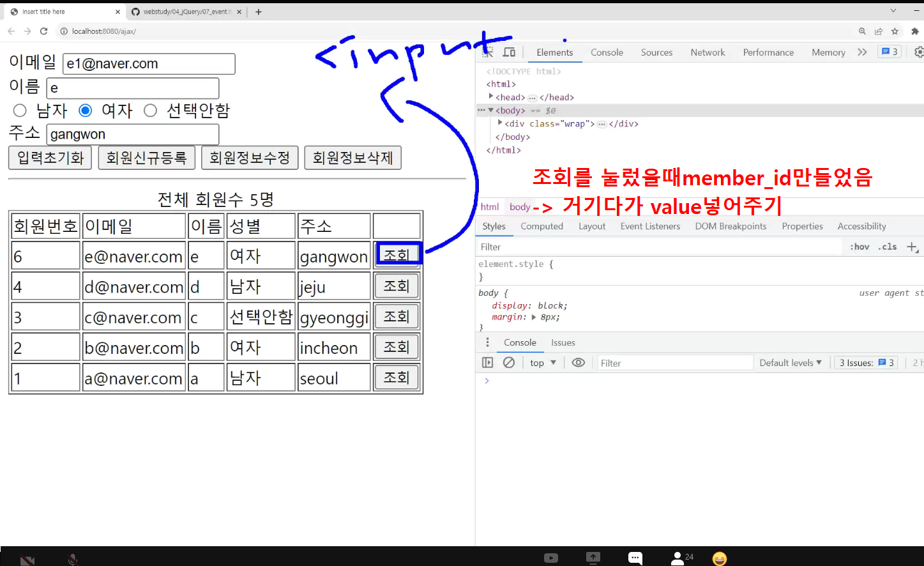Close the webstudy GitHub tab

click(x=239, y=11)
